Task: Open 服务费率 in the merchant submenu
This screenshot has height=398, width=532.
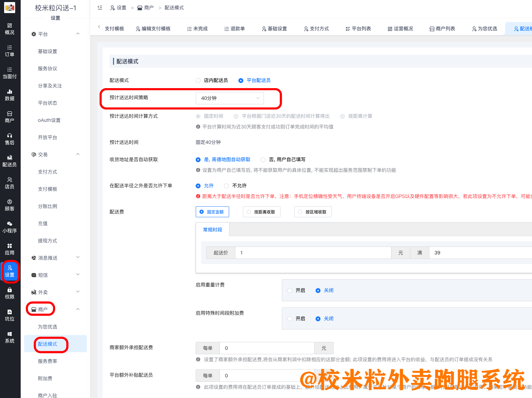Action: point(48,361)
